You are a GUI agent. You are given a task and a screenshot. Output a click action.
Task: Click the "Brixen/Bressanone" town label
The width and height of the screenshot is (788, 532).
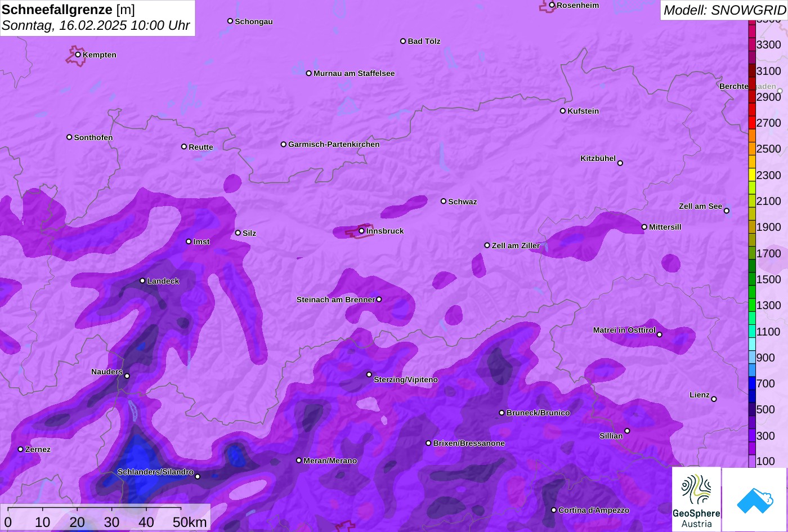469,443
